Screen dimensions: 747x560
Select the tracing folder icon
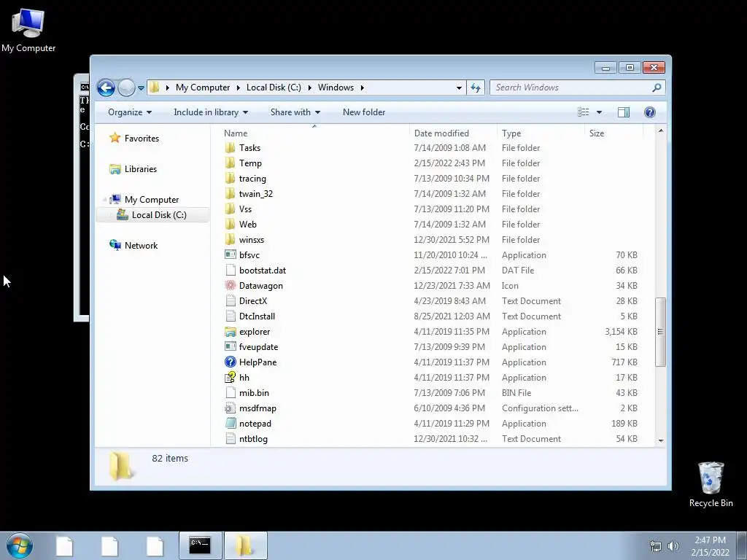[x=230, y=179]
